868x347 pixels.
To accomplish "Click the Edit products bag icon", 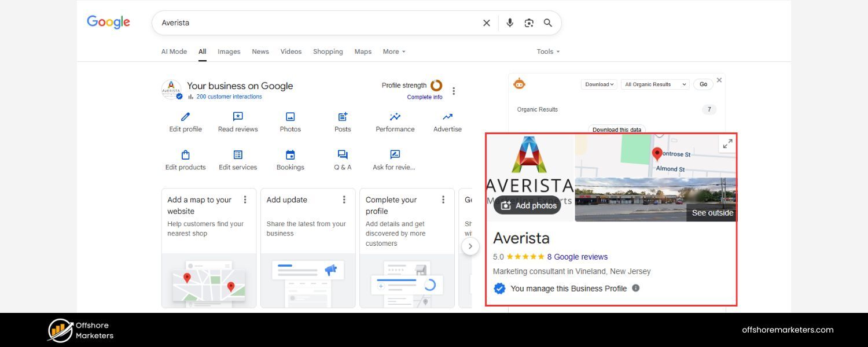I will coord(185,154).
